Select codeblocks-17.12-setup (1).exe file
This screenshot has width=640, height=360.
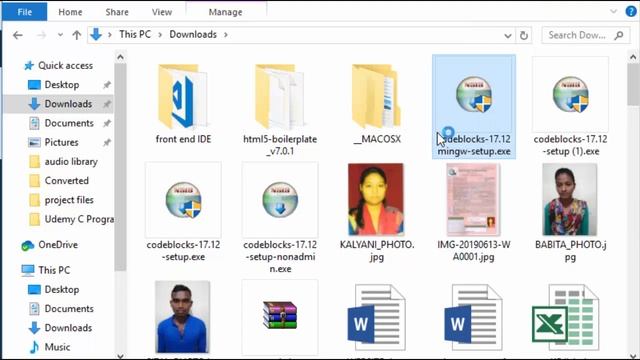tap(570, 107)
